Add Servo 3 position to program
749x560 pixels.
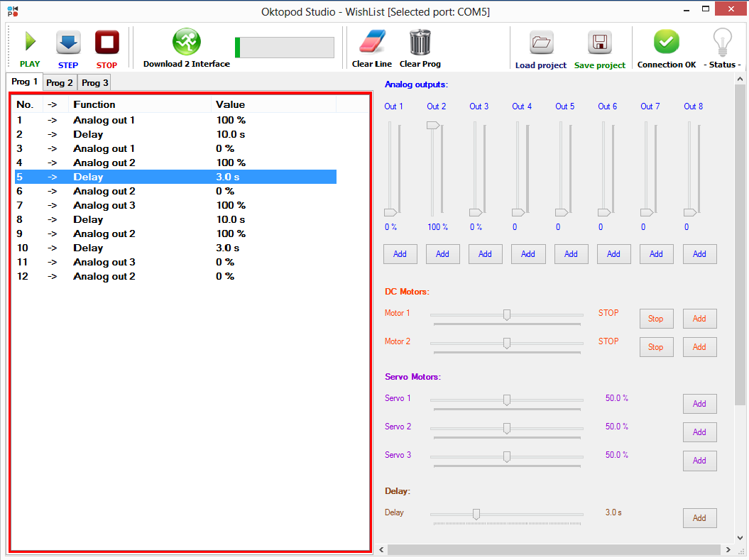tap(699, 461)
